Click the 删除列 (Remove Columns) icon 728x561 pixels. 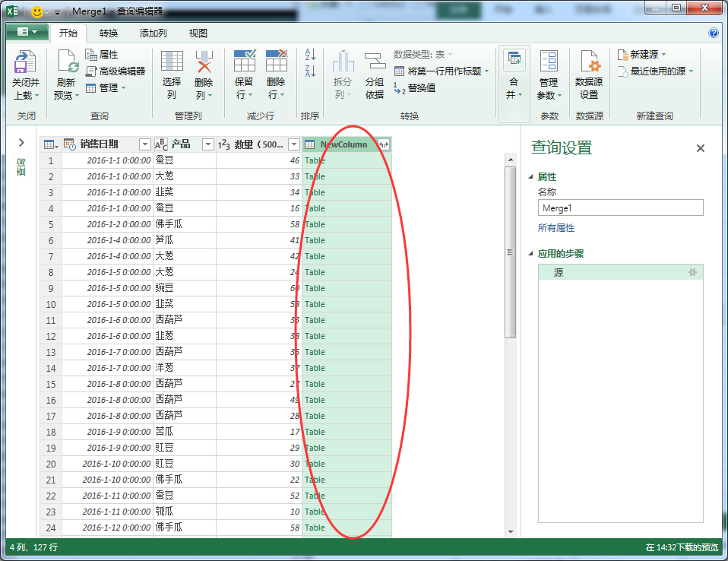pos(204,62)
